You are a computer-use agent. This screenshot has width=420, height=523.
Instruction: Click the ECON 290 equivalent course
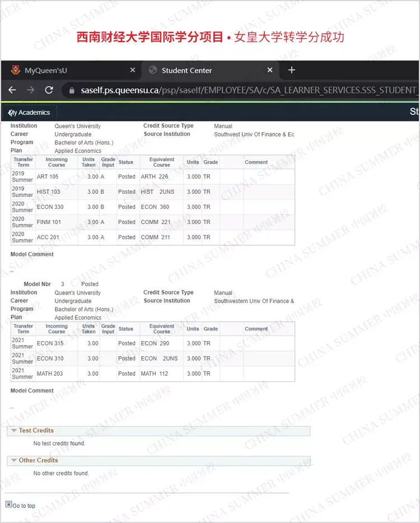click(x=155, y=343)
